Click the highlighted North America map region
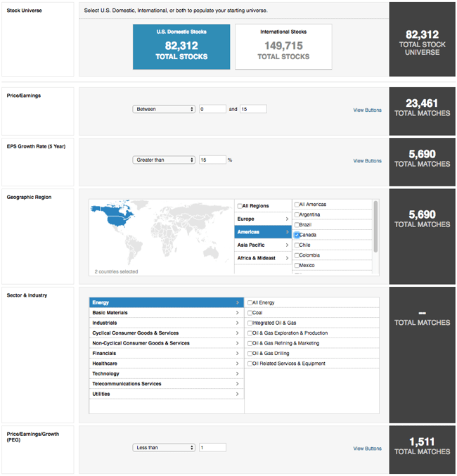The image size is (457, 476). (x=116, y=216)
